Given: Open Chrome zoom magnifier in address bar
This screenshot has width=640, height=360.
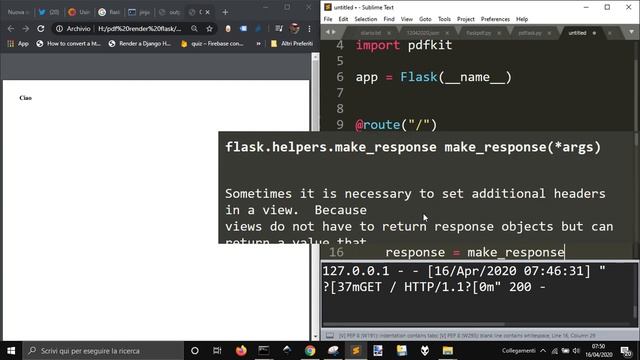Looking at the screenshot, I should click(194, 29).
